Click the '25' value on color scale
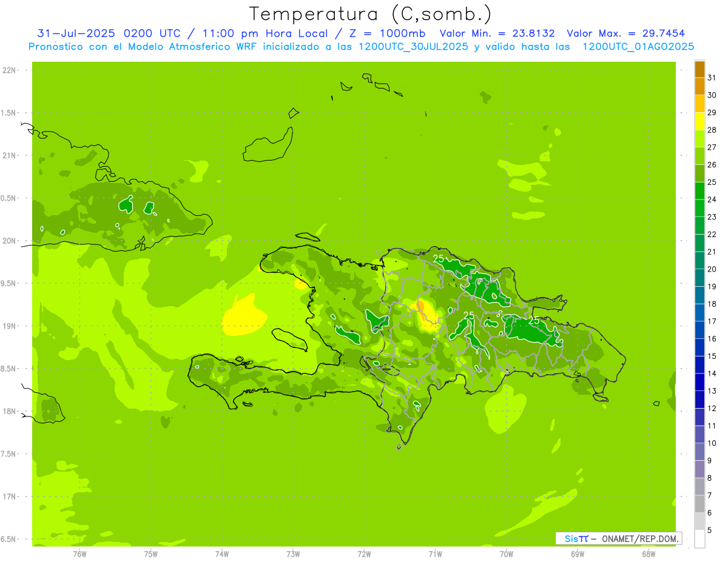Viewport: 728px width, 562px height. [712, 182]
